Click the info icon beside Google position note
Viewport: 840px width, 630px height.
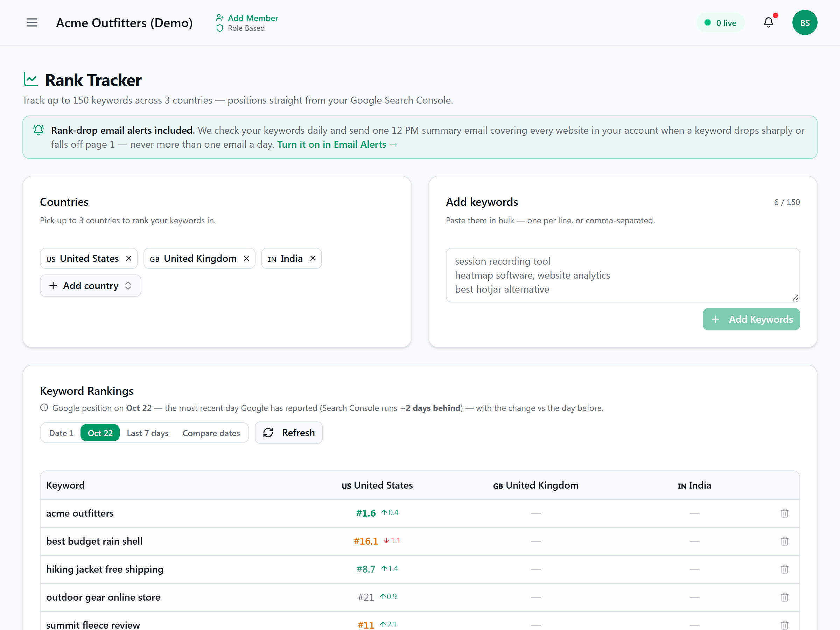44,407
